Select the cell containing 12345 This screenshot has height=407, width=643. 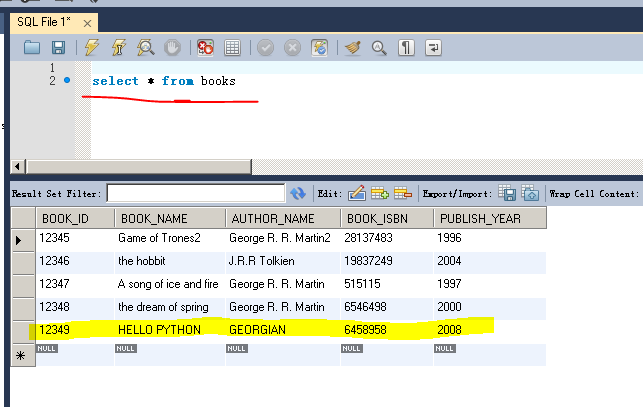(75, 238)
